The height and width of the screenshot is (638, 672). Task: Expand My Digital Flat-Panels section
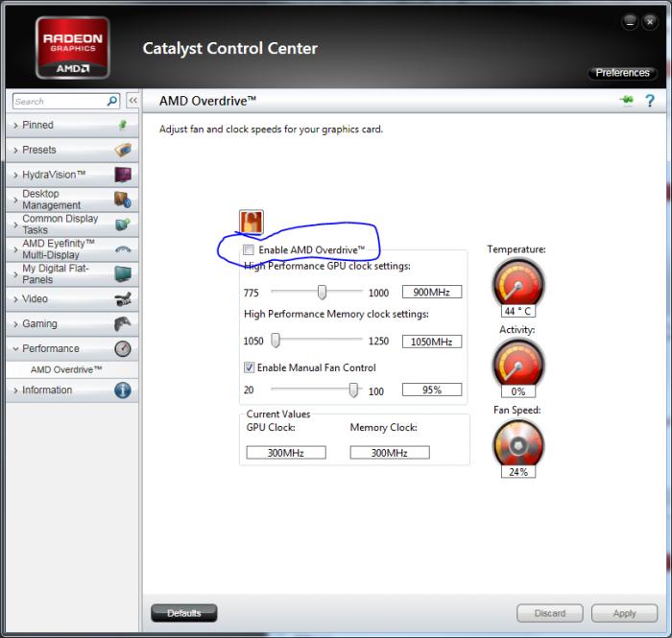coord(72,274)
